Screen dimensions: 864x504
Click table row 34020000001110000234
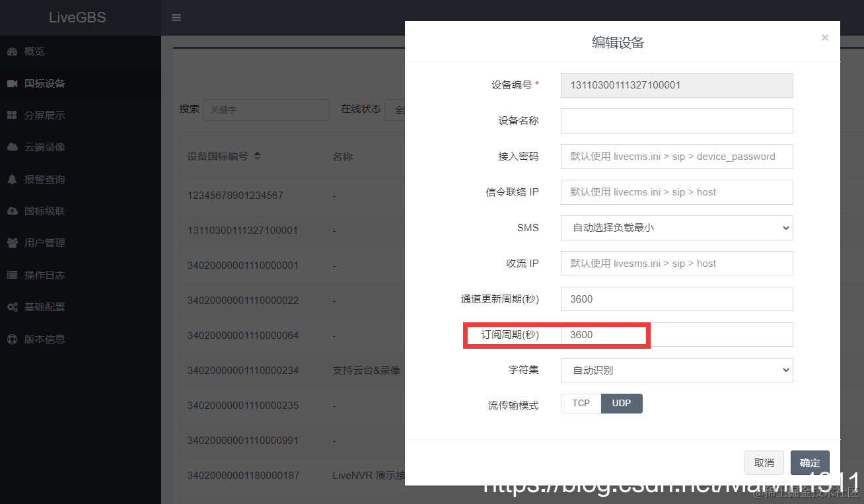pos(293,371)
